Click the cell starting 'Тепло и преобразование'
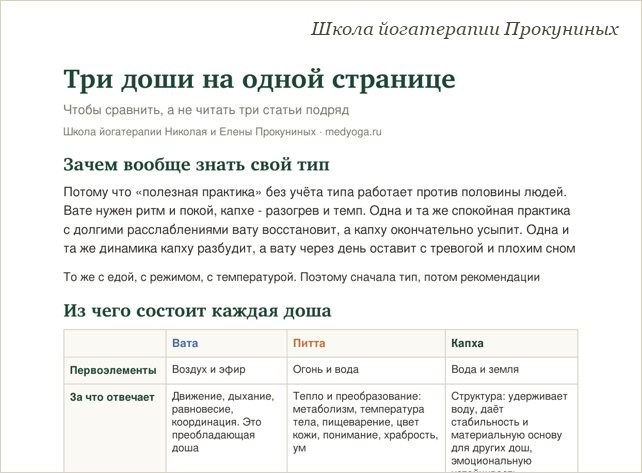Image resolution: width=642 pixels, height=473 pixels. [x=366, y=428]
